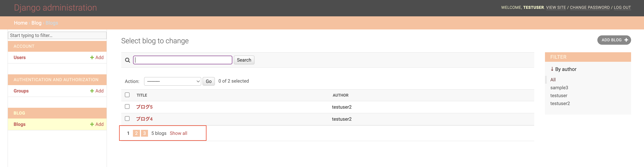Click the plus icon next to Groups

tap(92, 91)
